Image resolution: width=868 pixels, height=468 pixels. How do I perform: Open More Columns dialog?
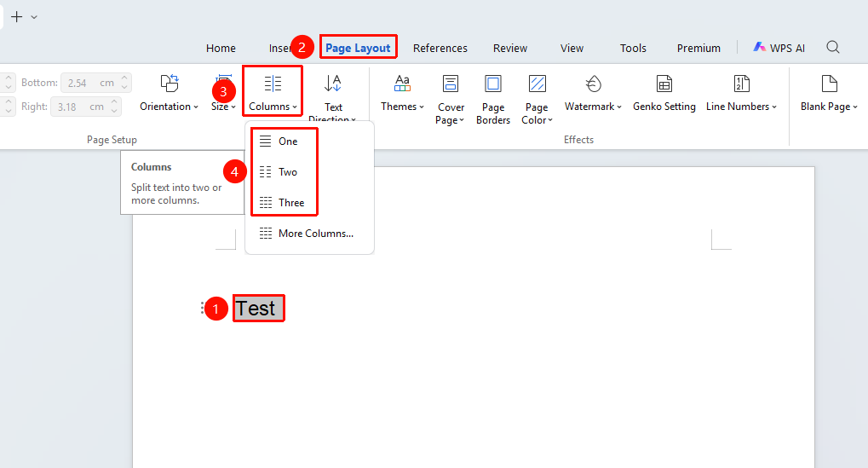coord(307,234)
